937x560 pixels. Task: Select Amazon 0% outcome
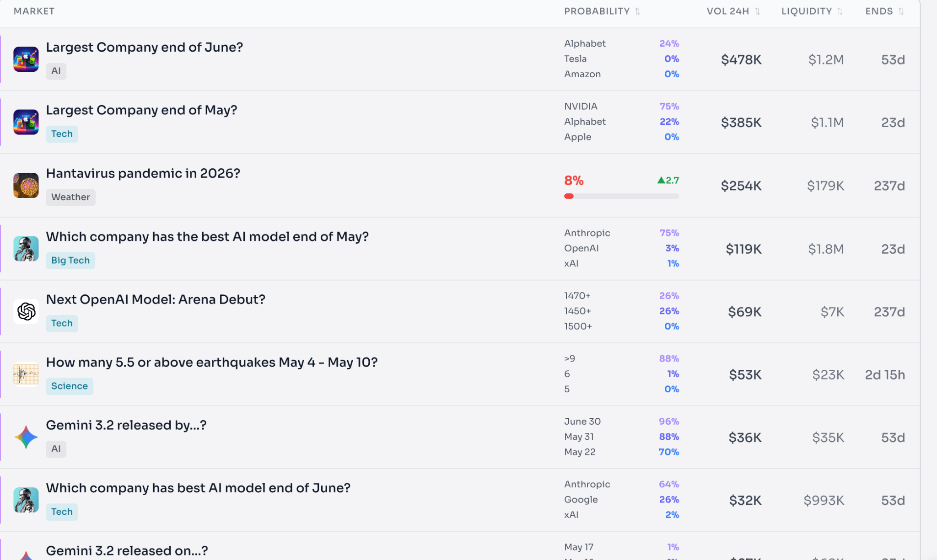[x=621, y=74]
